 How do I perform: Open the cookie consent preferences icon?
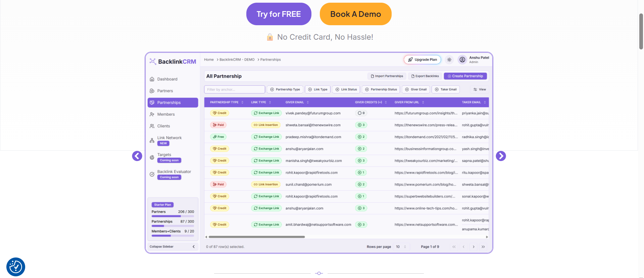point(16,267)
